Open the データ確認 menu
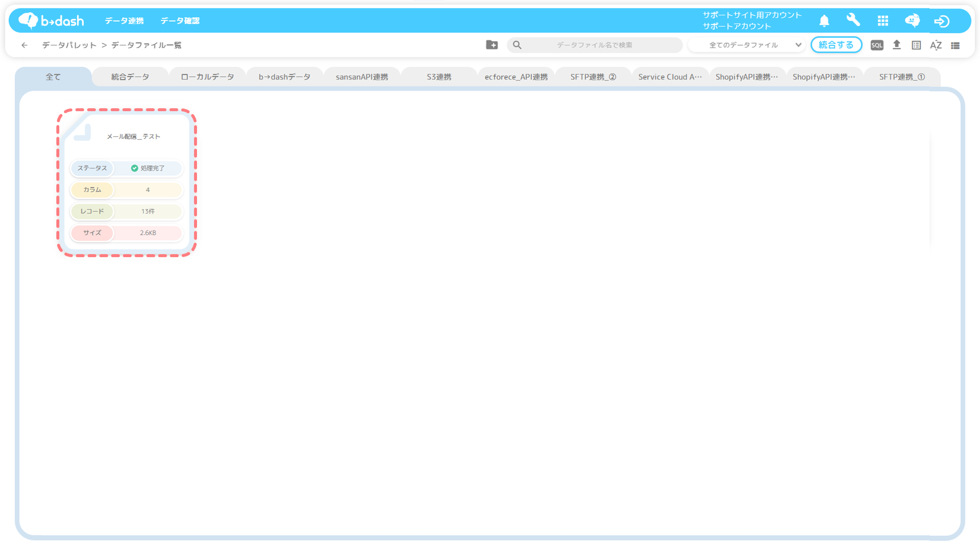980x551 pixels. pos(180,21)
